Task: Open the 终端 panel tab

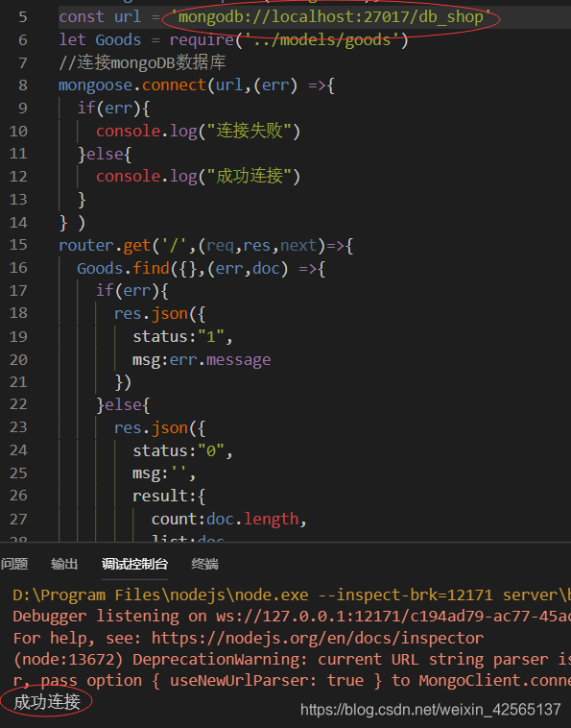Action: pyautogui.click(x=204, y=564)
